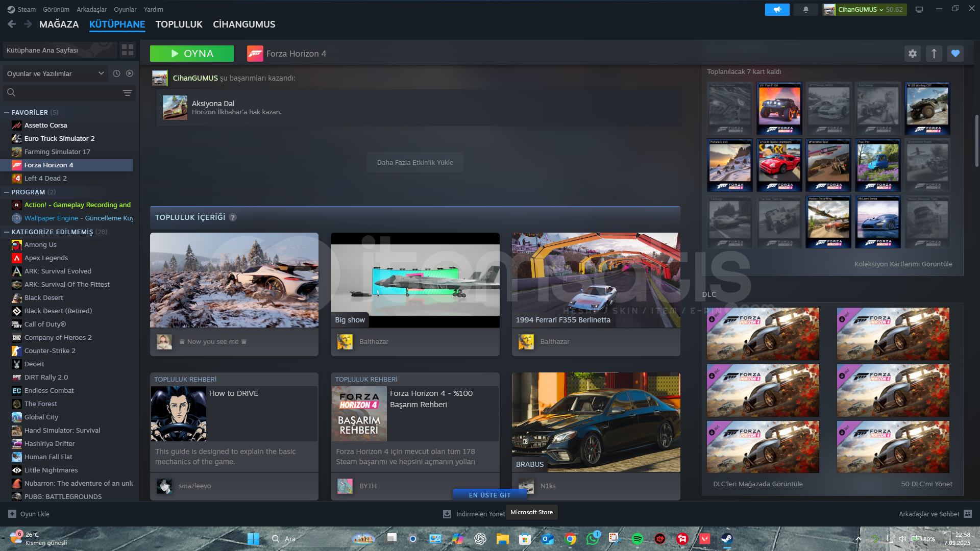Switch to the TOPLULUK tab
Image resolution: width=980 pixels, height=551 pixels.
(179, 24)
